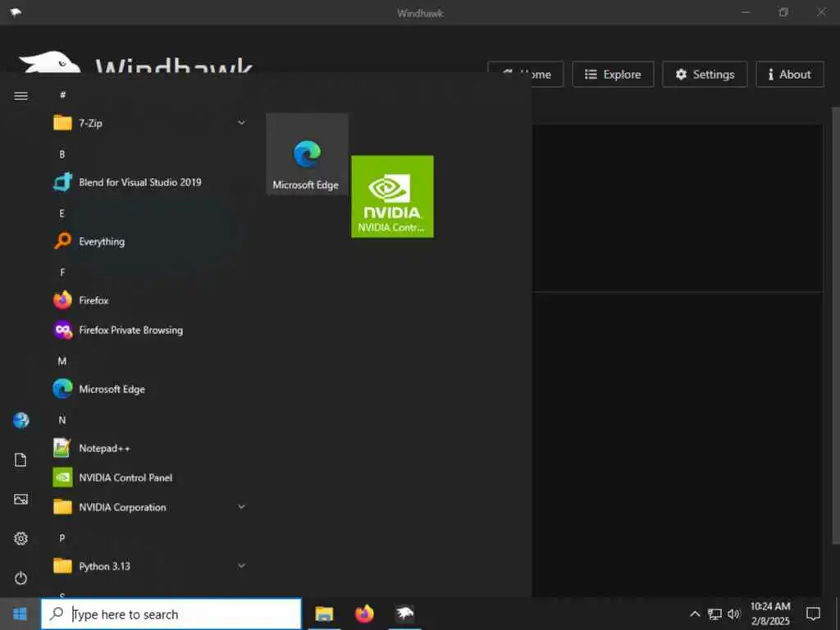Click the 'N' letter header
Image resolution: width=840 pixels, height=630 pixels.
click(x=62, y=420)
